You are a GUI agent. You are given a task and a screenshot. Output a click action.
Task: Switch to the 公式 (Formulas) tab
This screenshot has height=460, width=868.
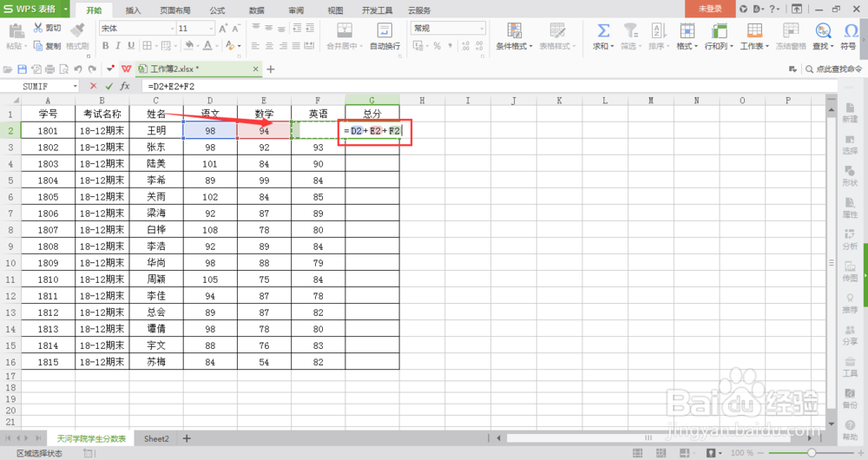coord(217,10)
